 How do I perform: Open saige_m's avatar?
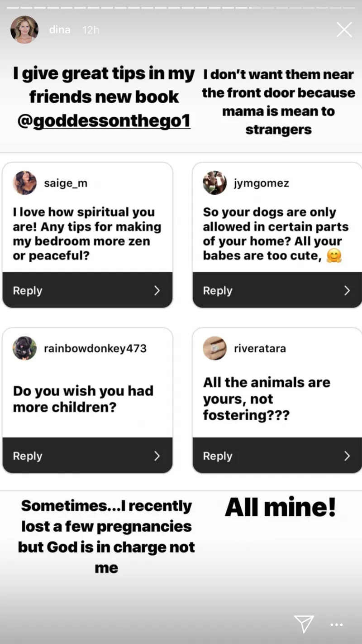click(25, 183)
